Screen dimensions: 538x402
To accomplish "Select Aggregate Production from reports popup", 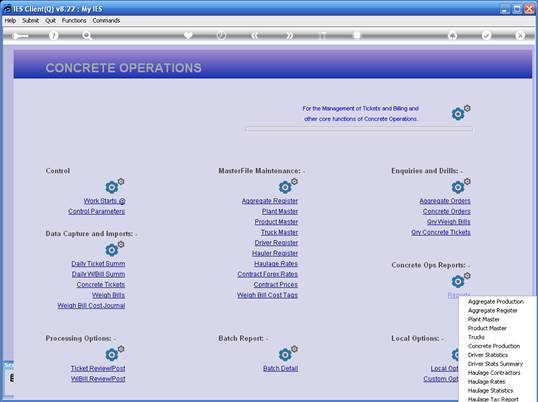I will (495, 302).
